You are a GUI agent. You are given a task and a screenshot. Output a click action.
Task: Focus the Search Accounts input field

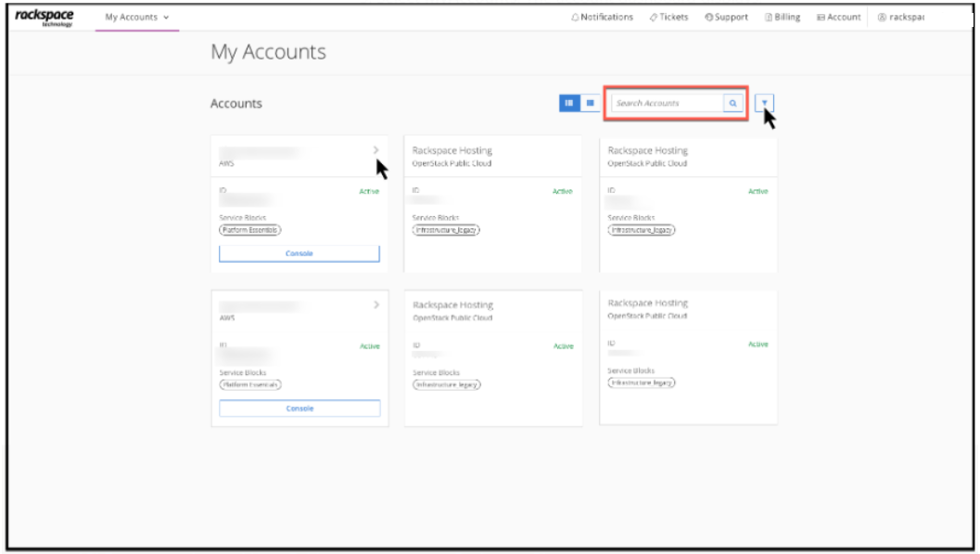[668, 103]
